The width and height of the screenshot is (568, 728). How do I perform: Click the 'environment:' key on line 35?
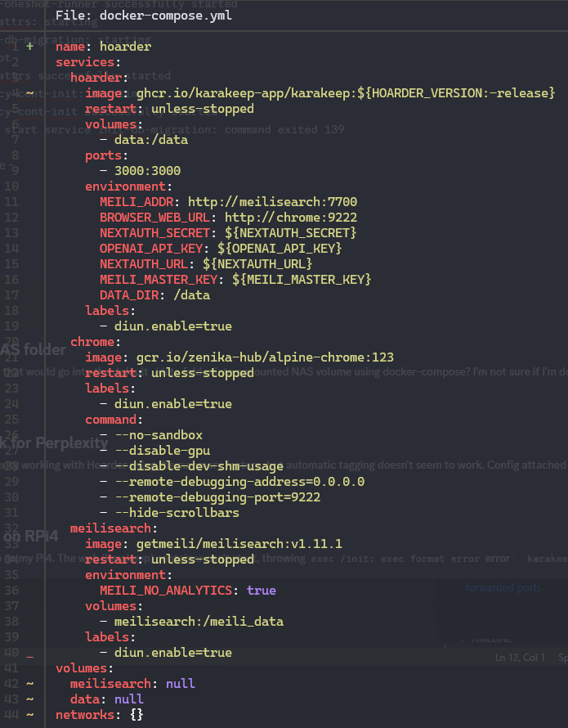tap(128, 575)
